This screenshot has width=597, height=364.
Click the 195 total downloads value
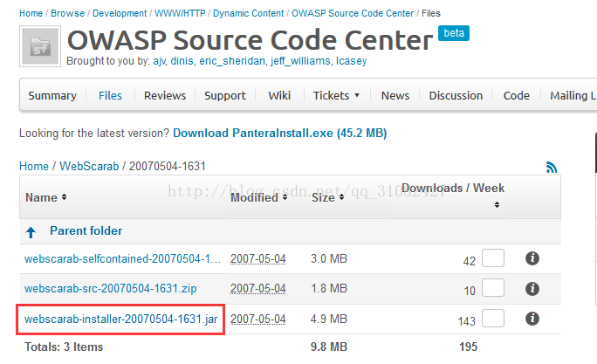coord(468,347)
